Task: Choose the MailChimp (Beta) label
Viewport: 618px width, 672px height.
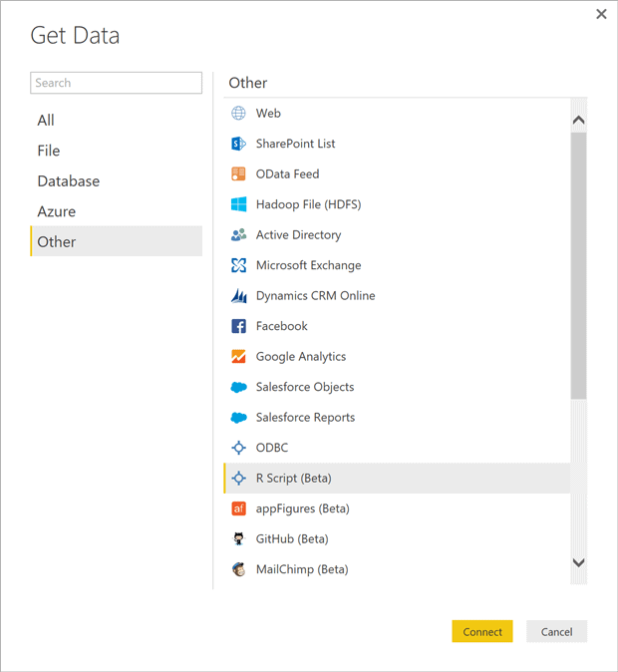Action: tap(302, 569)
